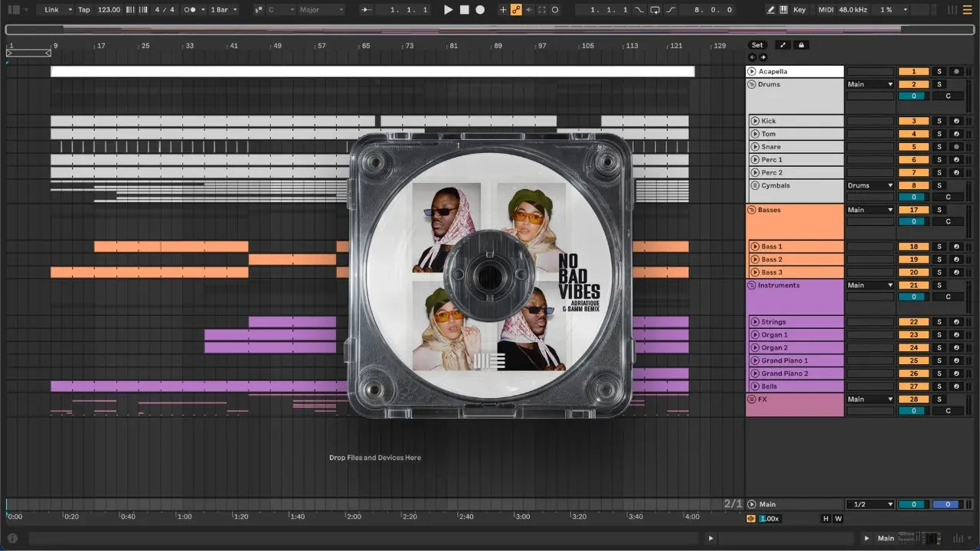
Task: Open the Drums track Main output dropdown
Action: [871, 84]
